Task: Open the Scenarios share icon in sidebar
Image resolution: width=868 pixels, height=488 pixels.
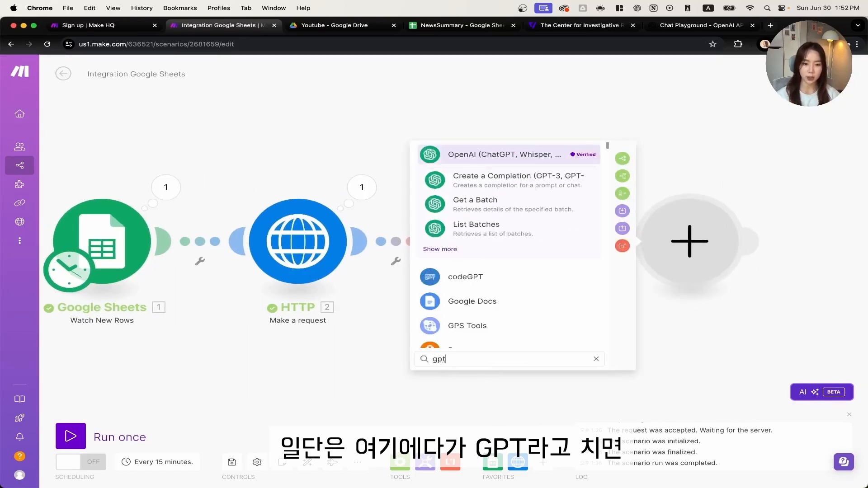Action: 19,165
